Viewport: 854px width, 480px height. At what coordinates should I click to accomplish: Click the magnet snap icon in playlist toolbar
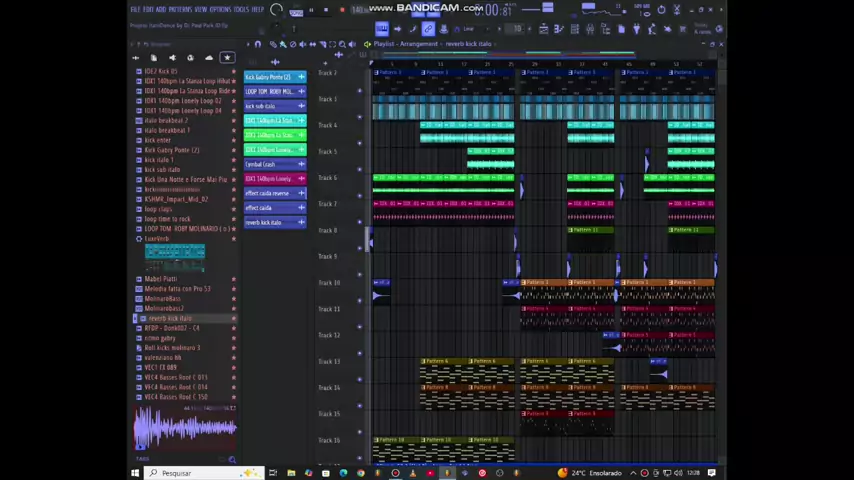pos(258,44)
